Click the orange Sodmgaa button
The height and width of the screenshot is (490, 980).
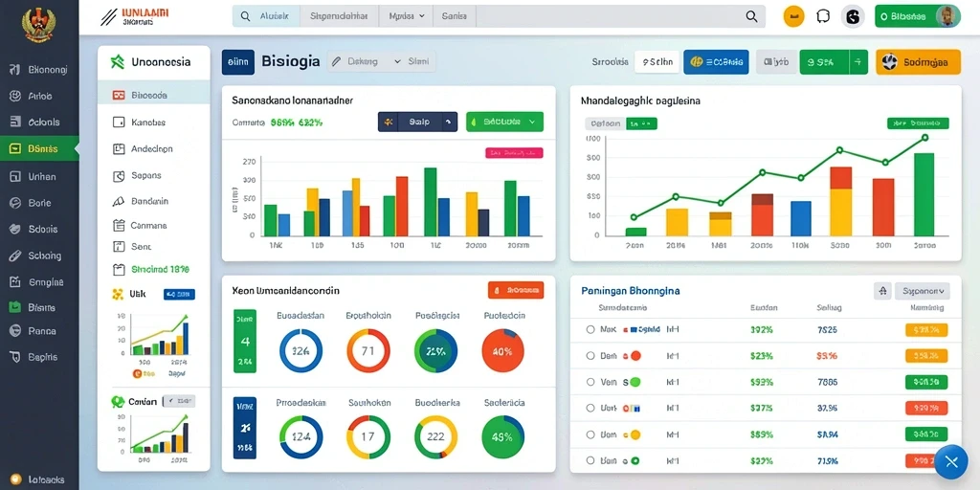click(x=918, y=62)
